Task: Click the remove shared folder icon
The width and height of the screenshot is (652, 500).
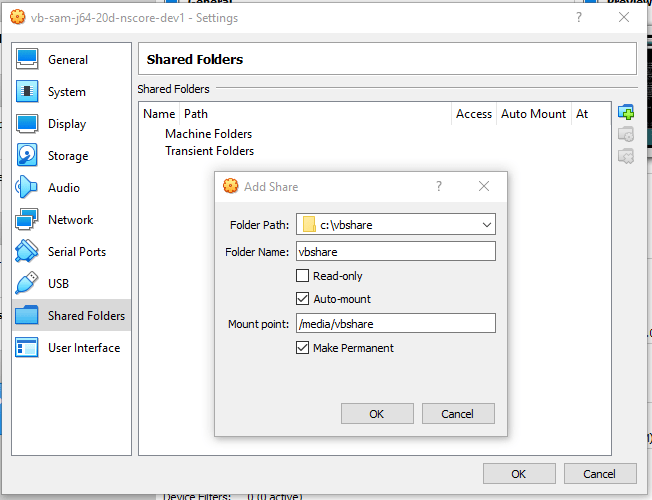Action: point(626,156)
